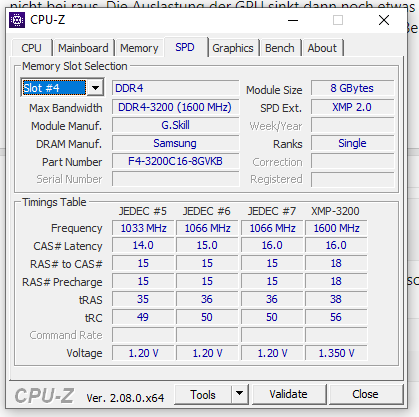Open the About tab
Viewport: 419px width, 417px height.
pyautogui.click(x=322, y=48)
